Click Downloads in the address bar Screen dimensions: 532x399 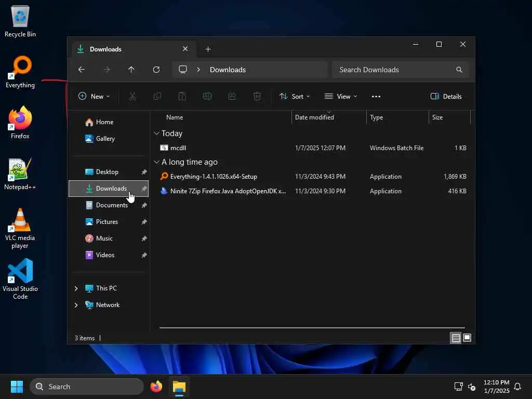coord(228,70)
